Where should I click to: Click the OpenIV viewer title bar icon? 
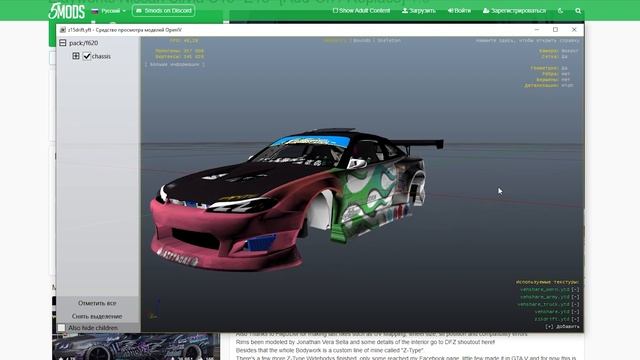click(62, 30)
